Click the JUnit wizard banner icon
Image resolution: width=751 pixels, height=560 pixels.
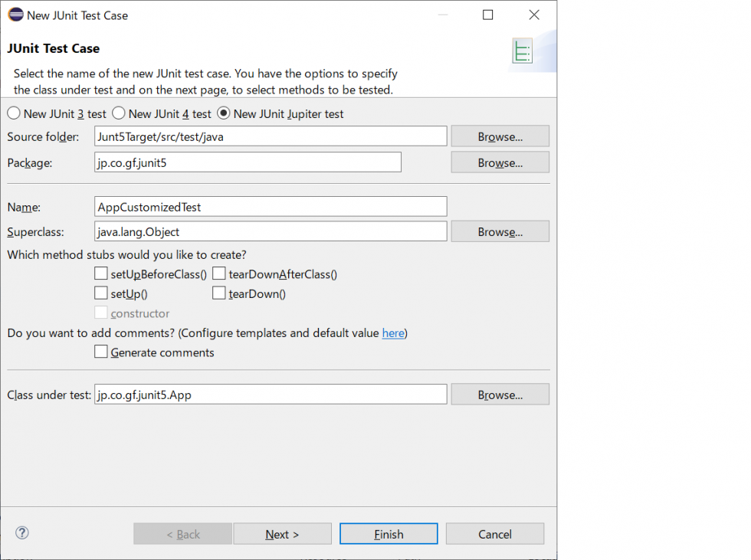point(522,51)
